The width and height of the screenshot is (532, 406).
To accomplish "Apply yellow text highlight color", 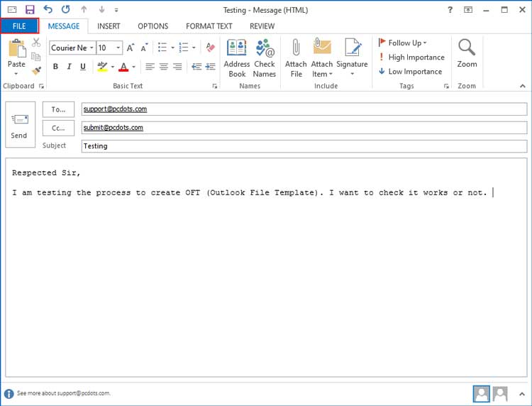I will [x=102, y=67].
